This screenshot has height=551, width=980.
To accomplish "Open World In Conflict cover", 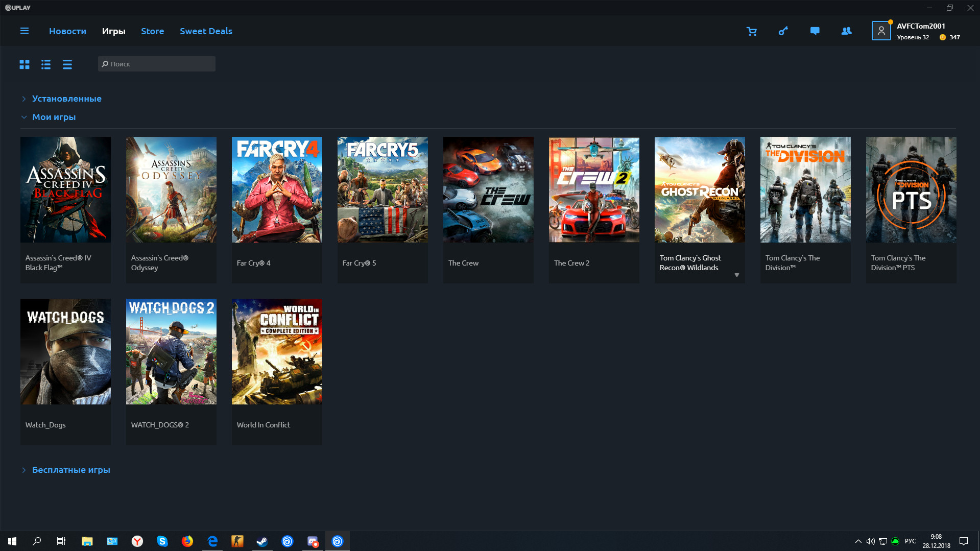I will click(x=277, y=351).
